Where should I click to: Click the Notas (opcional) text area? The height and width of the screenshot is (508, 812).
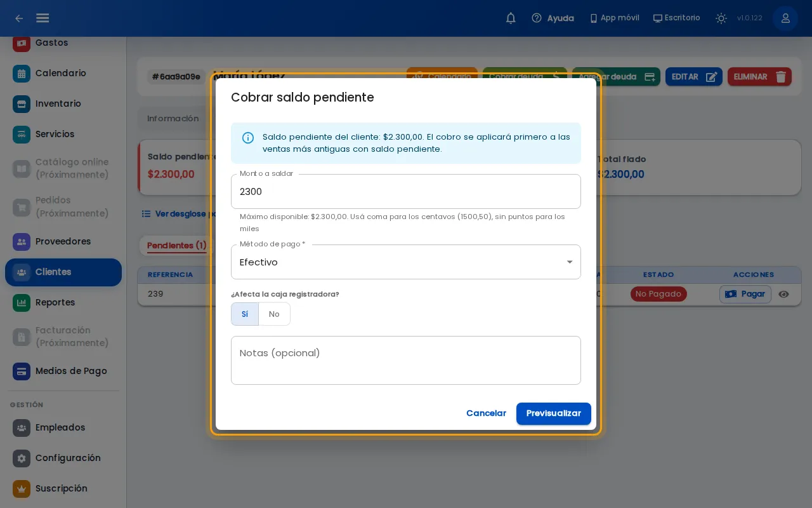coord(406,360)
